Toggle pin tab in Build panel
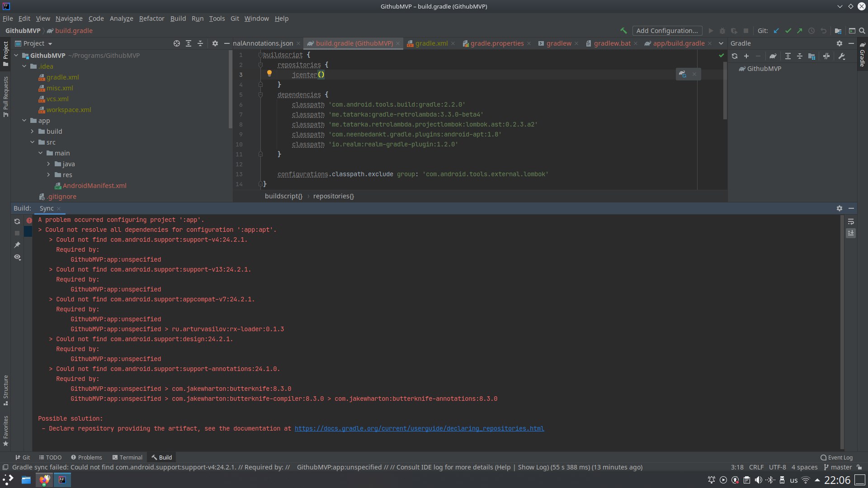Image resolution: width=868 pixels, height=488 pixels. (17, 245)
